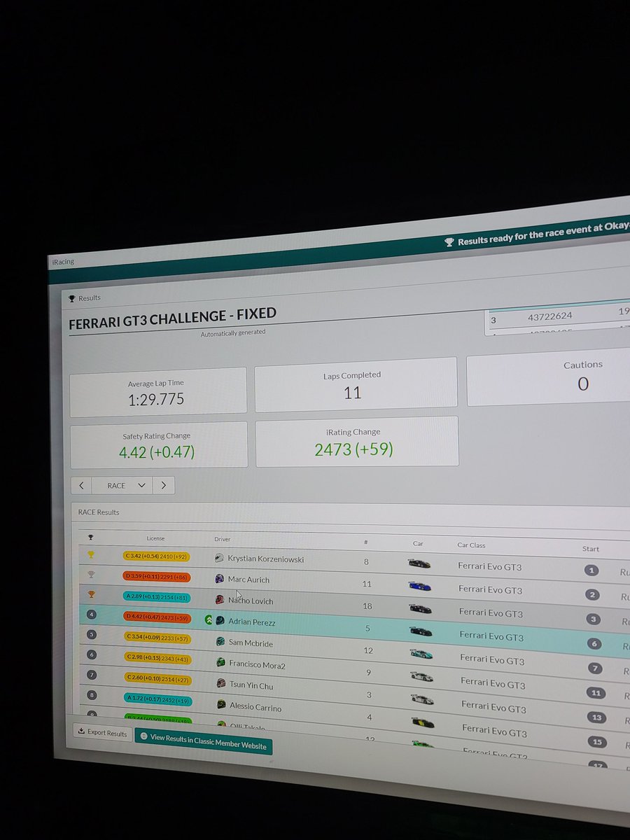This screenshot has width=630, height=840.
Task: Click the teal A 2.89 license pill
Action: pos(157,597)
